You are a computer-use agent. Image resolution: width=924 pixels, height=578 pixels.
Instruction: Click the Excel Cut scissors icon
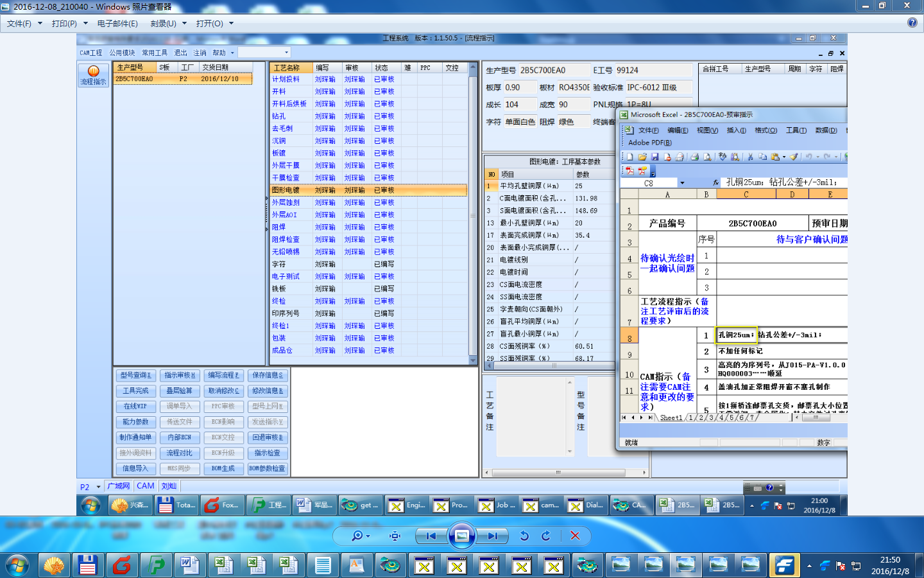(x=749, y=156)
